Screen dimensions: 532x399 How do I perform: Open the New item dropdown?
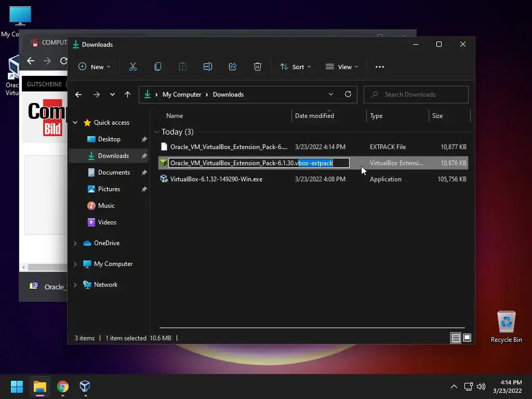[x=94, y=67]
